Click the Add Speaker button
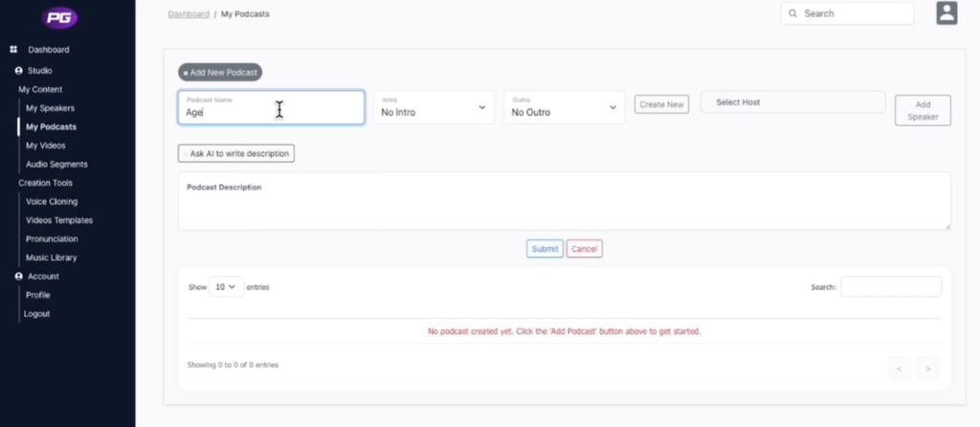The height and width of the screenshot is (427, 980). coord(923,110)
